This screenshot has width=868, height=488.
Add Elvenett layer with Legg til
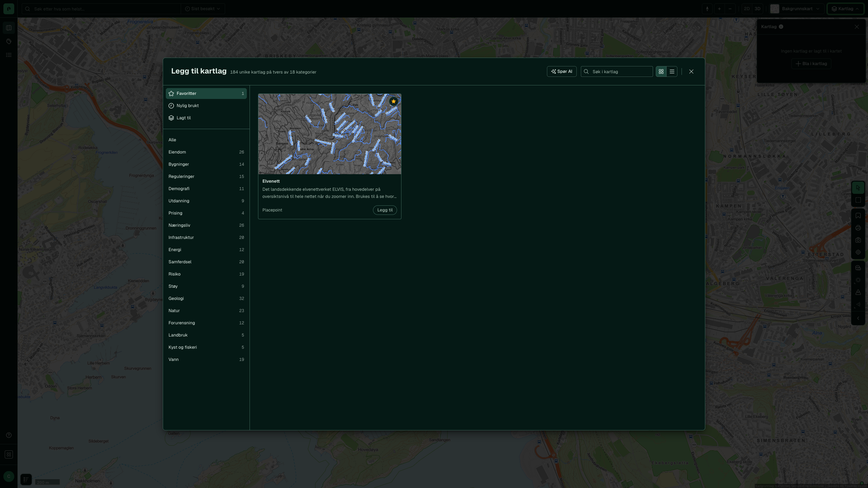pyautogui.click(x=385, y=210)
